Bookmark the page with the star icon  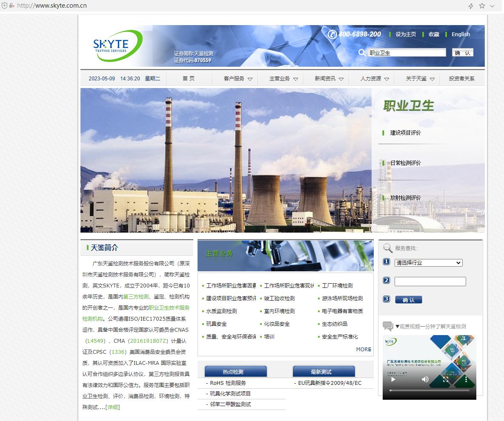(482, 6)
